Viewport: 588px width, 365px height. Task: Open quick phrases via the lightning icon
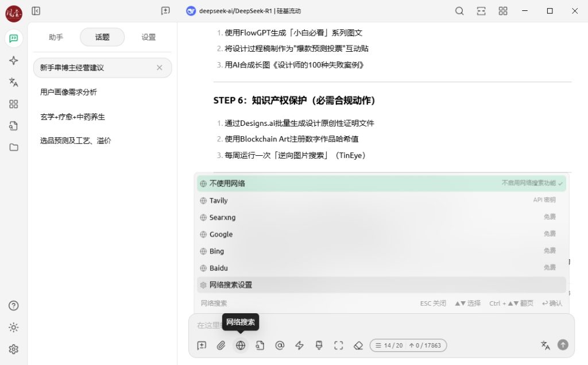click(299, 345)
